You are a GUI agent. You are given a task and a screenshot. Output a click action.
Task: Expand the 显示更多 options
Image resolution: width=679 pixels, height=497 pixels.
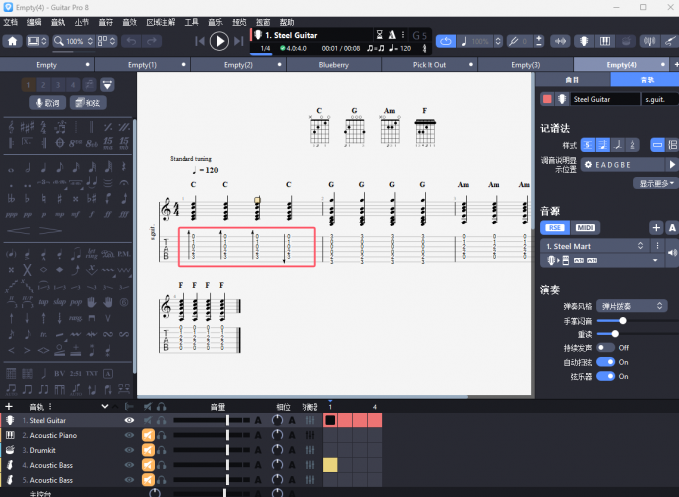[657, 184]
